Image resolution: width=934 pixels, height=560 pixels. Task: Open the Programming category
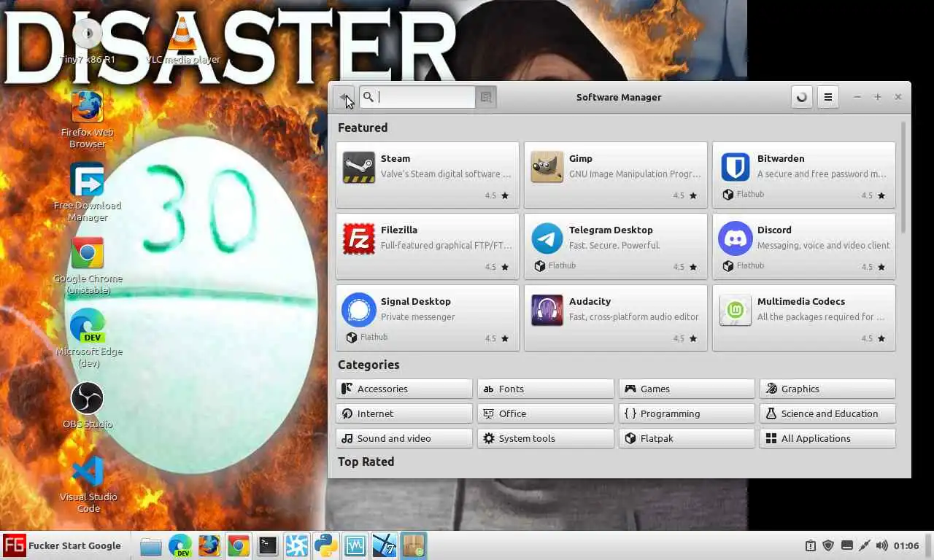coord(687,413)
